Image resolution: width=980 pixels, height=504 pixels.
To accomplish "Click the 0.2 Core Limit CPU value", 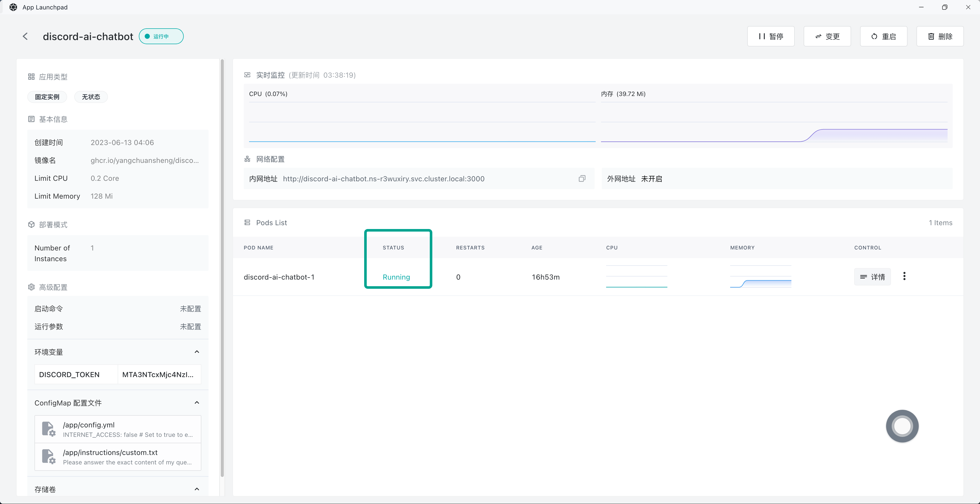I will click(x=105, y=178).
